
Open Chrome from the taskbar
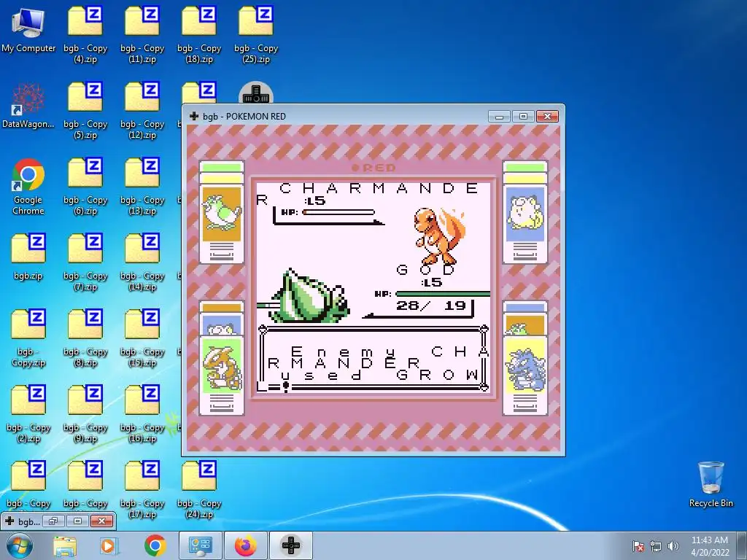coord(155,546)
